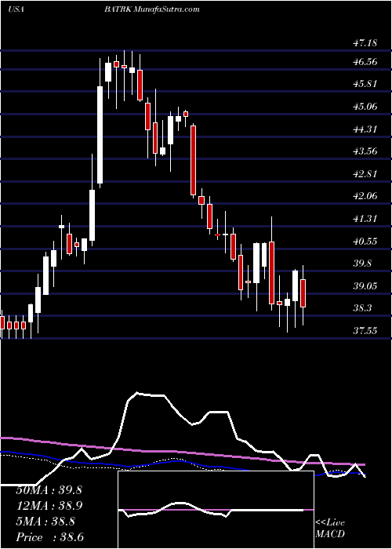The height and width of the screenshot is (549, 392).
Task: Click the 46.56 price axis label
Action: click(365, 62)
